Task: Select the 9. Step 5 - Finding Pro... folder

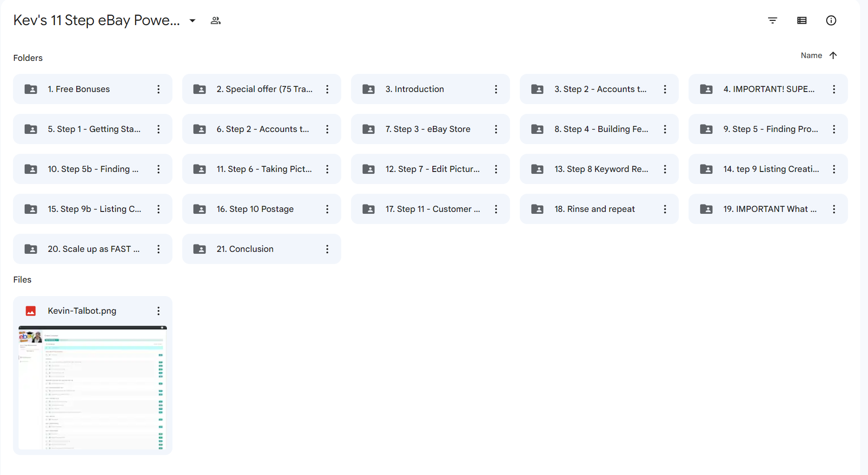Action: point(768,129)
